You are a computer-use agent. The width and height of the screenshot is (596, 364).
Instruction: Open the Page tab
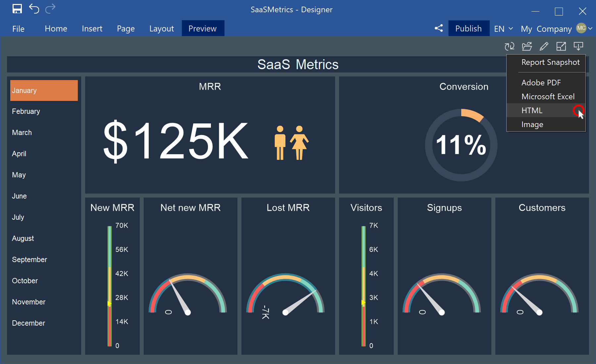pos(126,29)
